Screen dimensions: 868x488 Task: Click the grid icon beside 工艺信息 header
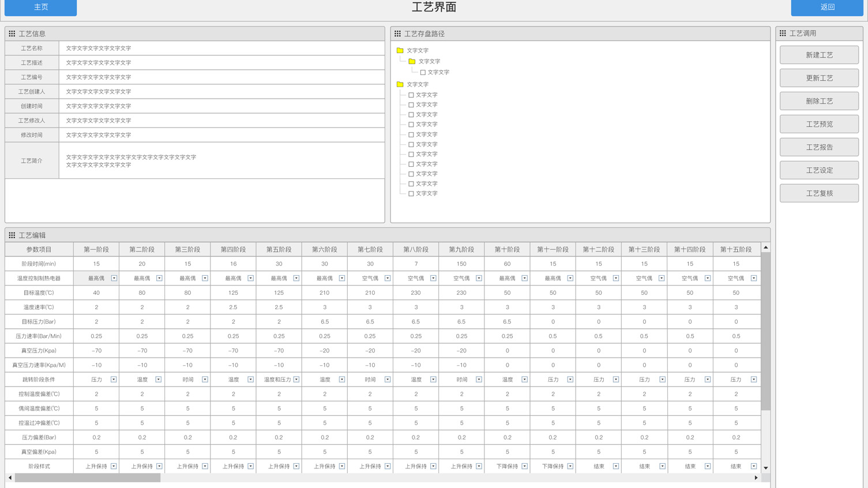(12, 34)
